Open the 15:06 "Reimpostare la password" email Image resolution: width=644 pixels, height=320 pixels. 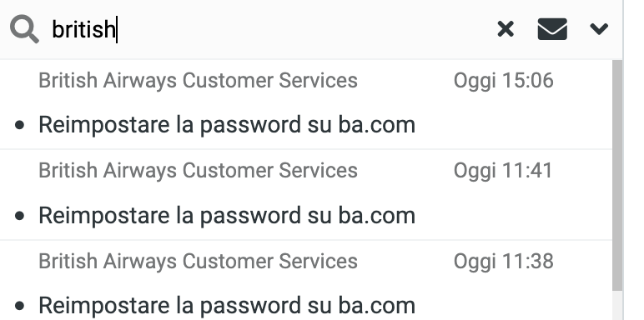click(x=227, y=125)
